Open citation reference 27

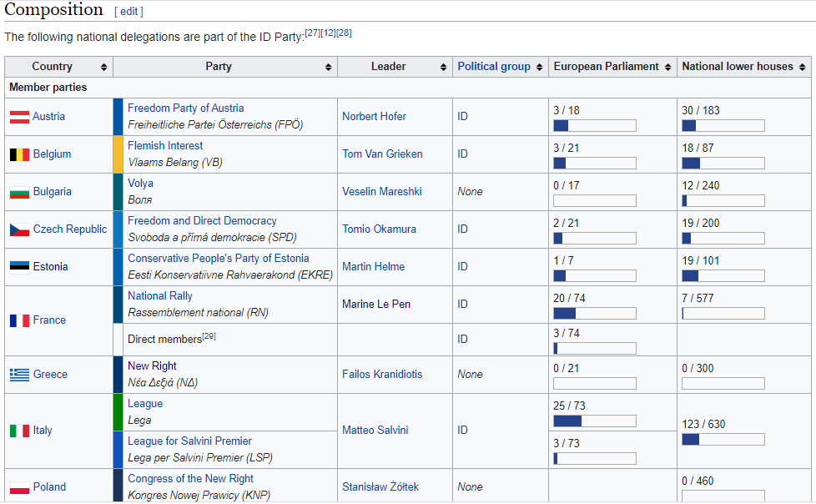coord(312,33)
